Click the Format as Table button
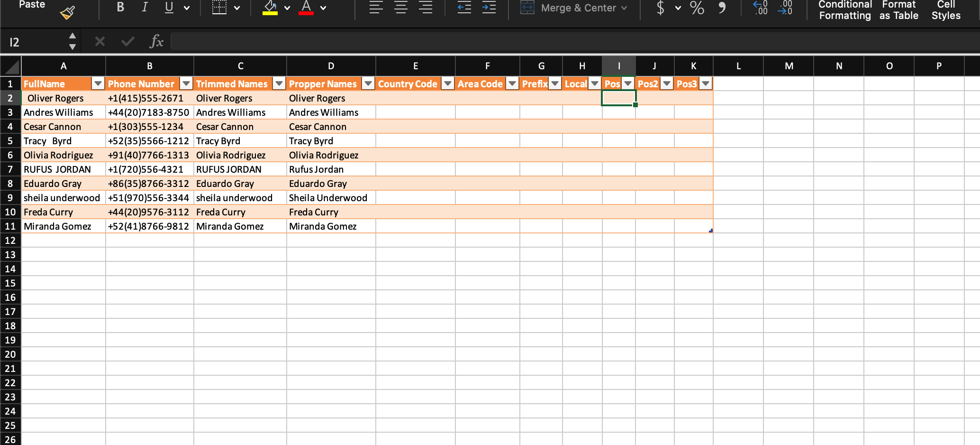The width and height of the screenshot is (980, 445). click(898, 10)
